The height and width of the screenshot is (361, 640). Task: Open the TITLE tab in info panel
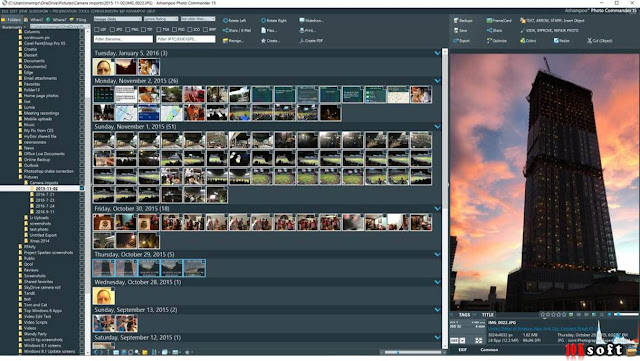point(488,315)
